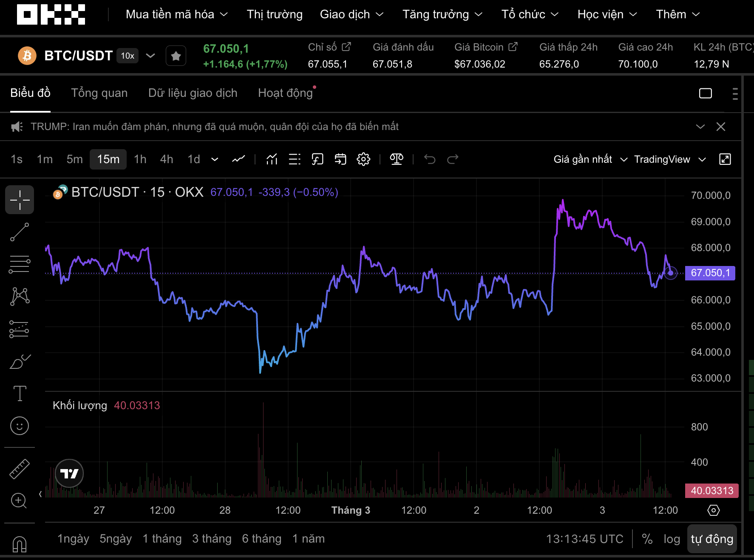
Task: Switch price axis to tự động mode
Action: pos(711,539)
